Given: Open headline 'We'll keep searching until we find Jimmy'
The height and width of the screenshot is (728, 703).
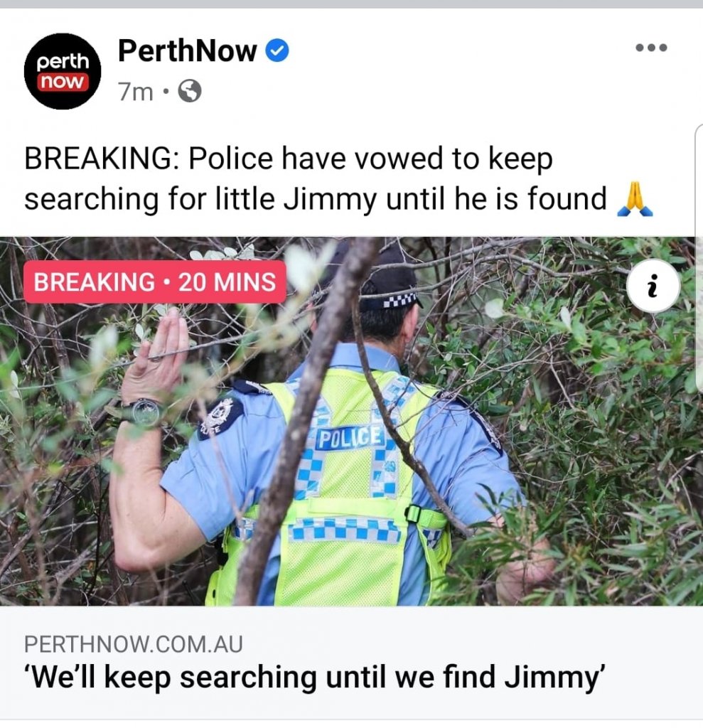Looking at the screenshot, I should tap(315, 678).
